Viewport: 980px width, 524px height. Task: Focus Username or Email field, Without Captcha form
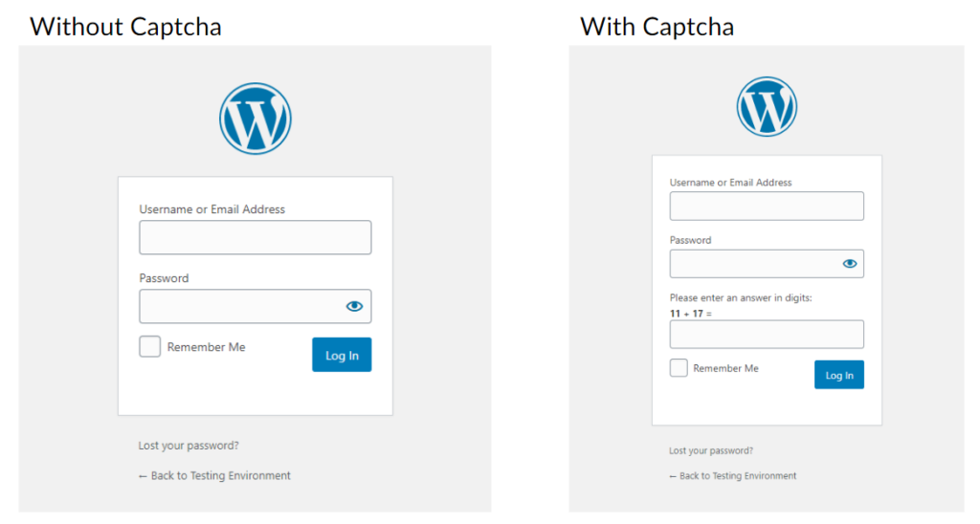click(x=255, y=237)
